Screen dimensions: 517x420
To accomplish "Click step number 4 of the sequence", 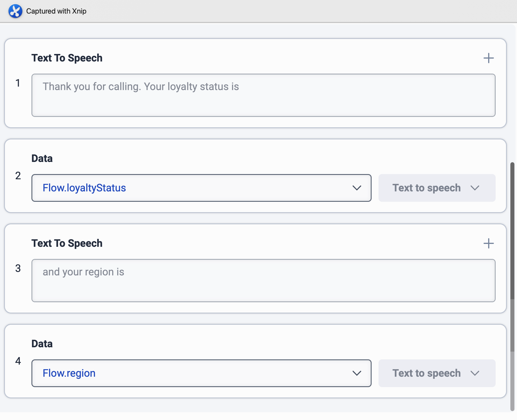I will pyautogui.click(x=18, y=361).
